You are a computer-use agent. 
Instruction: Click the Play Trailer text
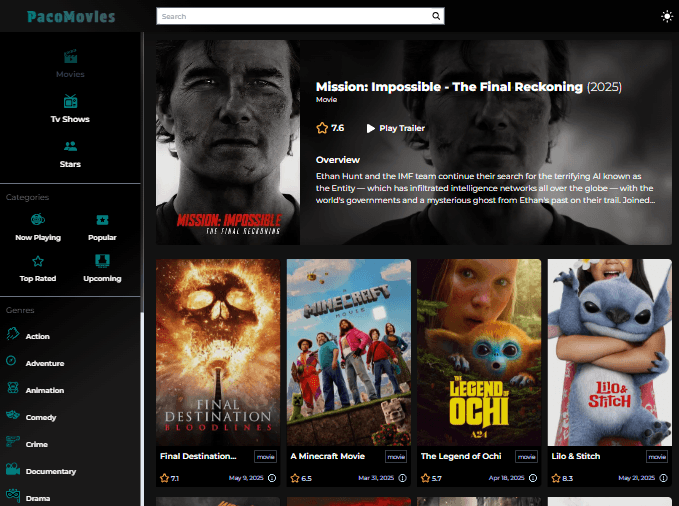[402, 128]
